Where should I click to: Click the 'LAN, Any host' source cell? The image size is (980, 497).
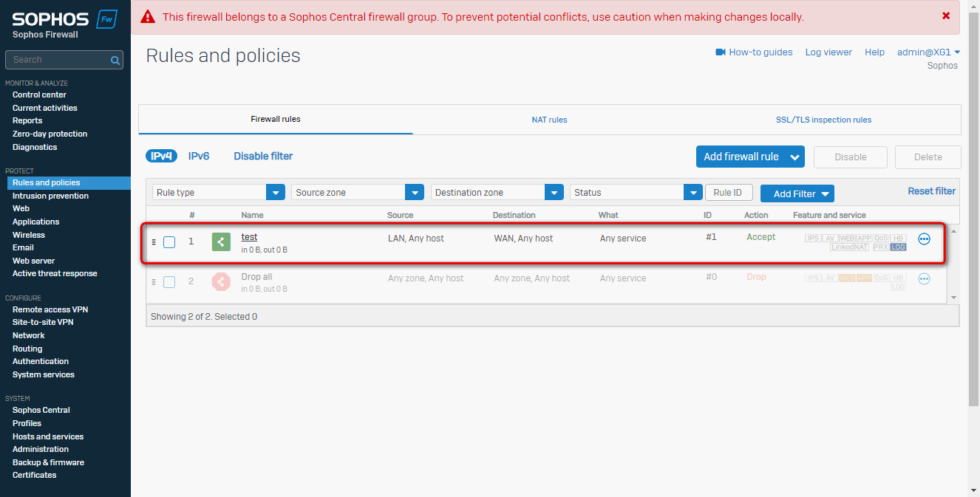pyautogui.click(x=416, y=239)
